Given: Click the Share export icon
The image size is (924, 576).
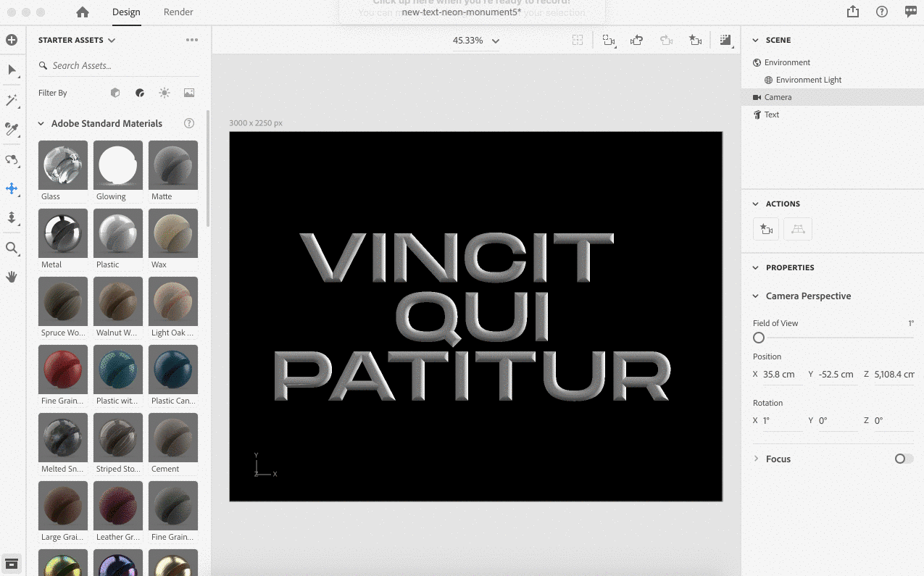Looking at the screenshot, I should pos(853,12).
